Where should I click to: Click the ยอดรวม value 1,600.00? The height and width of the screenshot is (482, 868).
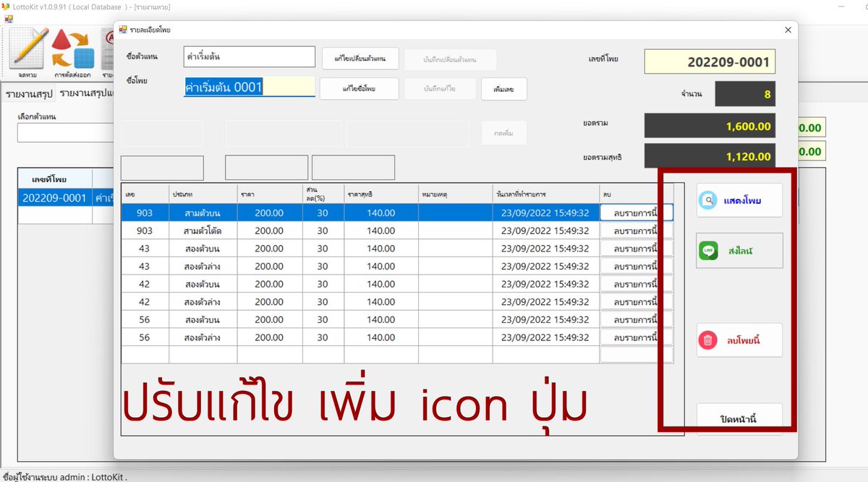pos(710,126)
